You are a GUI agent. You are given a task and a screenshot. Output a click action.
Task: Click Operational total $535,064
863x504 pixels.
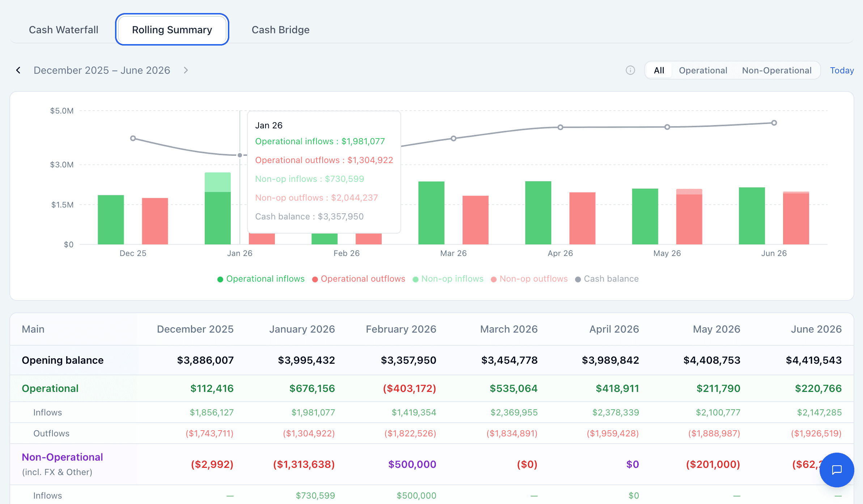pyautogui.click(x=514, y=388)
